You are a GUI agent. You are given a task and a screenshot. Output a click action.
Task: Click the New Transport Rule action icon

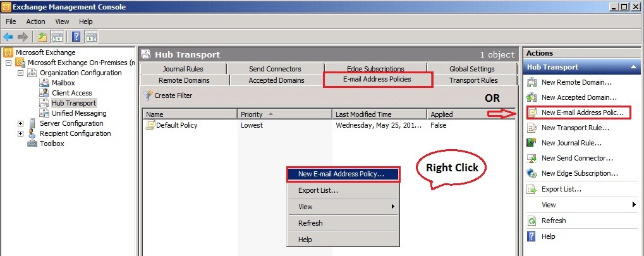pyautogui.click(x=532, y=128)
